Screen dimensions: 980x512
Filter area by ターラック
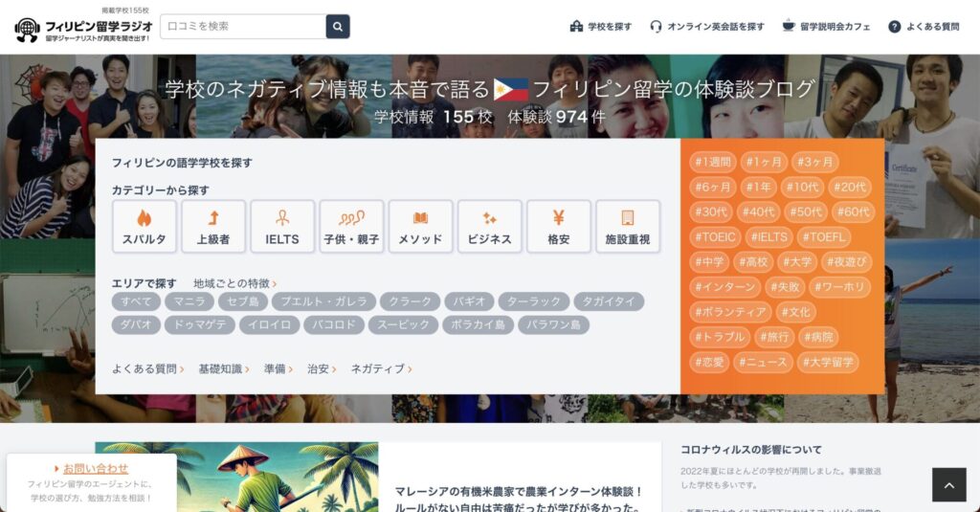pyautogui.click(x=534, y=301)
